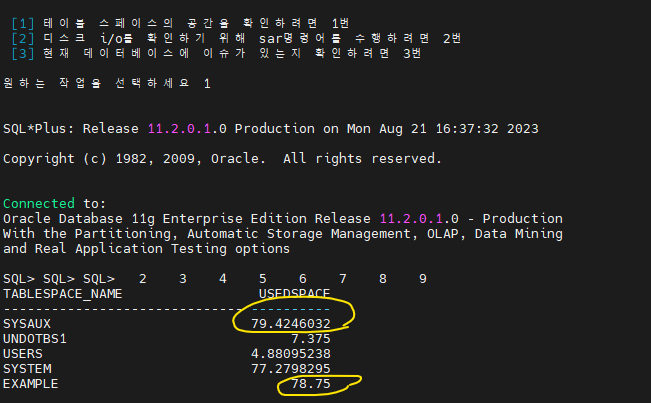Viewport: 651px width, 403px height.
Task: Click the "Copyright (c) 1982, 2009, Oracle." text
Action: (x=134, y=159)
